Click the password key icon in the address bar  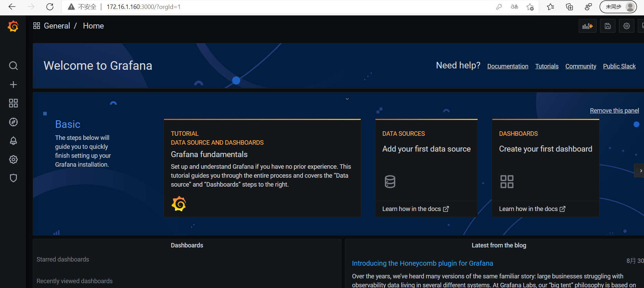click(x=499, y=7)
